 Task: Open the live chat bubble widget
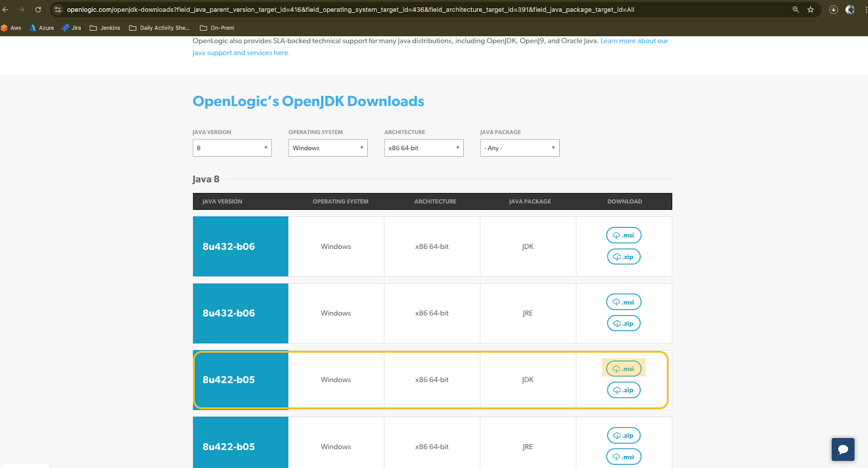point(843,450)
